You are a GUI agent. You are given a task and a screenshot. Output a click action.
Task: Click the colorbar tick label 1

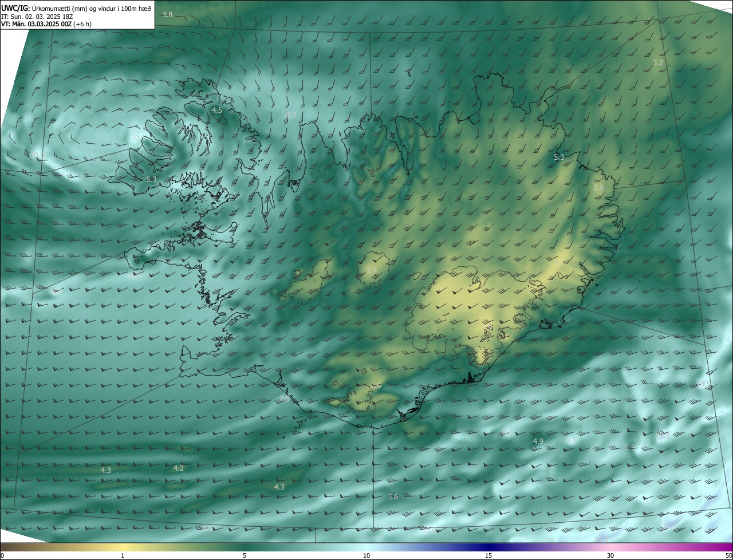pyautogui.click(x=123, y=555)
